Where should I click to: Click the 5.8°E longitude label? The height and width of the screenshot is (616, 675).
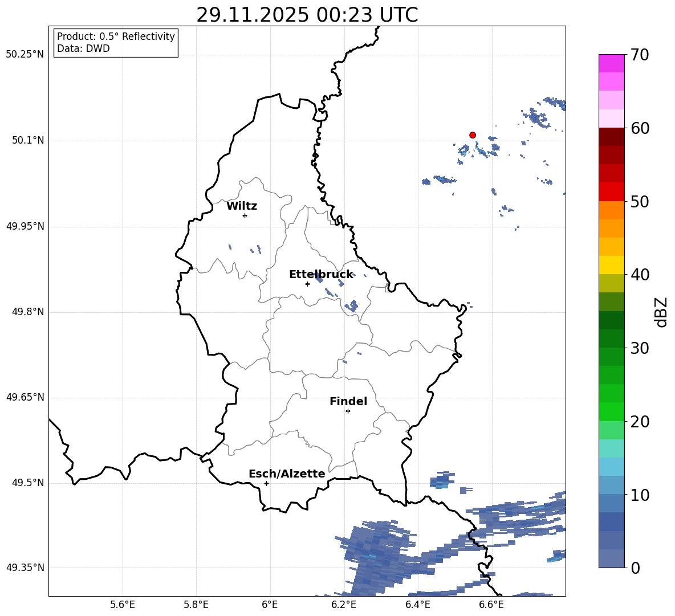(x=196, y=605)
